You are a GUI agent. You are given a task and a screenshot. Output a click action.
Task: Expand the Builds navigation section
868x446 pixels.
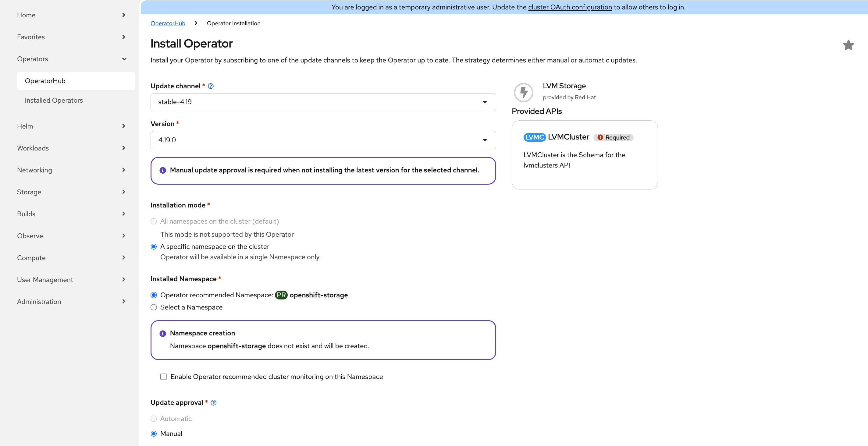click(x=71, y=214)
